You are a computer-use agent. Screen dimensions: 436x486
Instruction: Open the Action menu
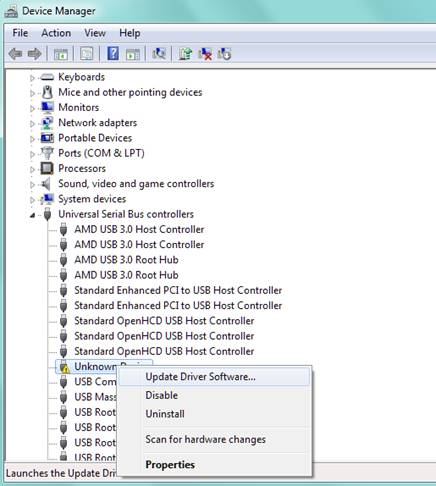(56, 33)
